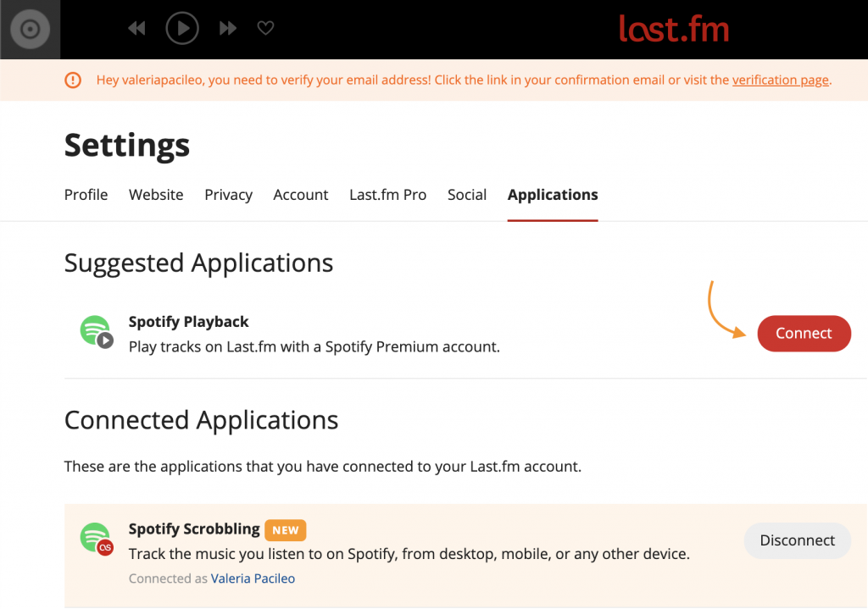Viewport: 868px width, 609px height.
Task: Switch to the Social tab
Action: tap(467, 195)
